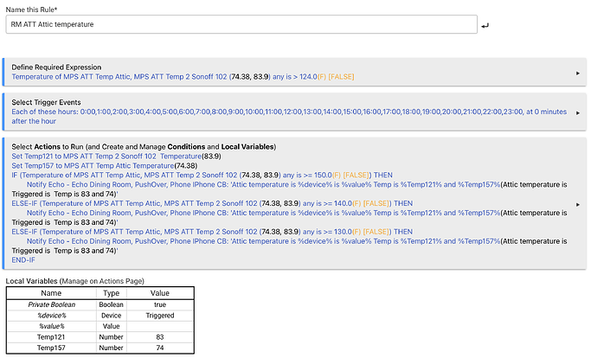Viewport: 597px width, 364px height.
Task: Click the Temp157 variable name cell
Action: (51, 347)
